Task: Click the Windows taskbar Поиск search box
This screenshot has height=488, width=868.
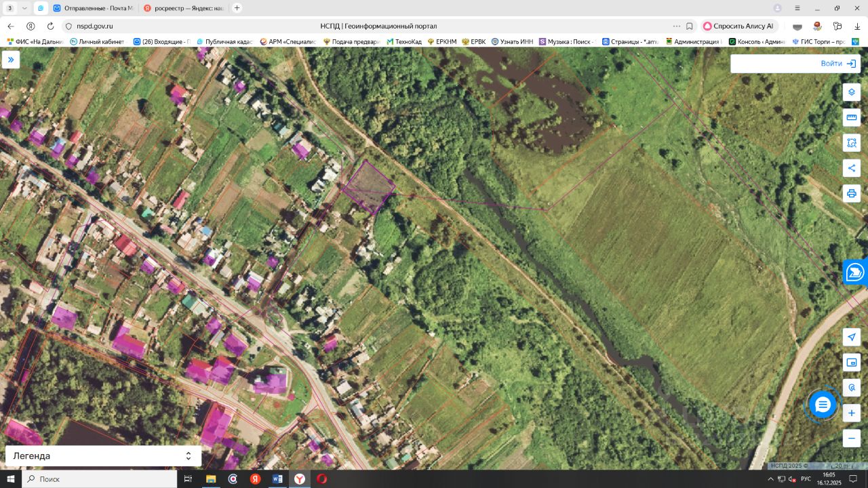Action: [x=100, y=479]
